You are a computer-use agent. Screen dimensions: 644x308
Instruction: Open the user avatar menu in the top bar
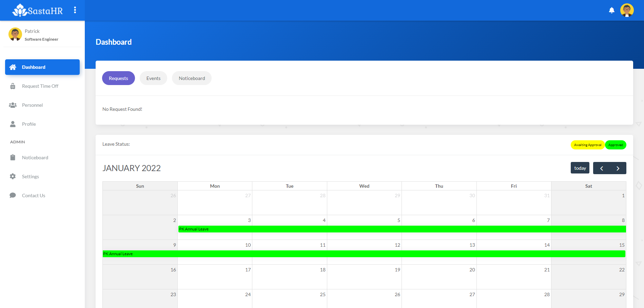[627, 10]
